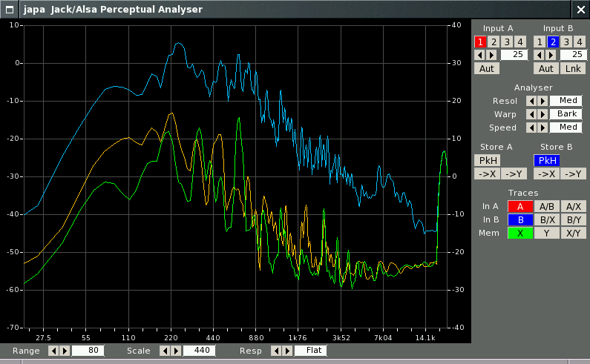The image size is (590, 364).
Task: Toggle the green X memory trace
Action: (x=520, y=233)
